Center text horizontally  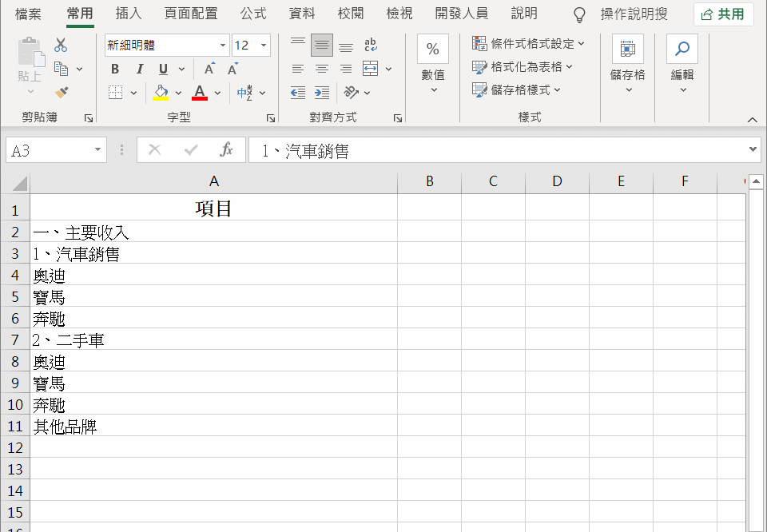[x=322, y=69]
